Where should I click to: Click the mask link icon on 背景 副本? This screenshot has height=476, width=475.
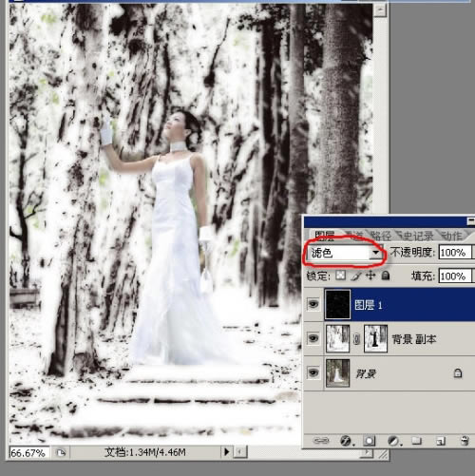[356, 339]
